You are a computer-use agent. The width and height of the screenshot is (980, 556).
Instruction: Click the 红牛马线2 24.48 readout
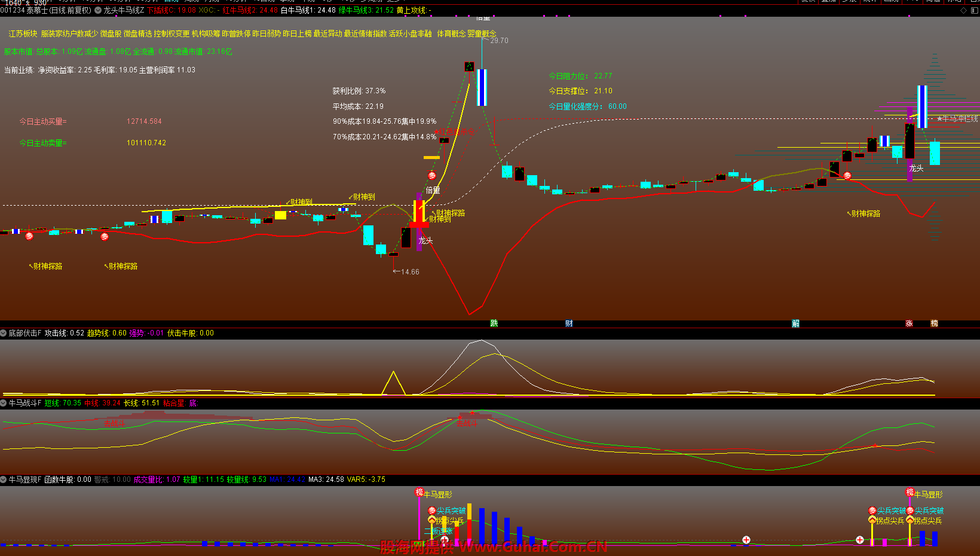[250, 10]
